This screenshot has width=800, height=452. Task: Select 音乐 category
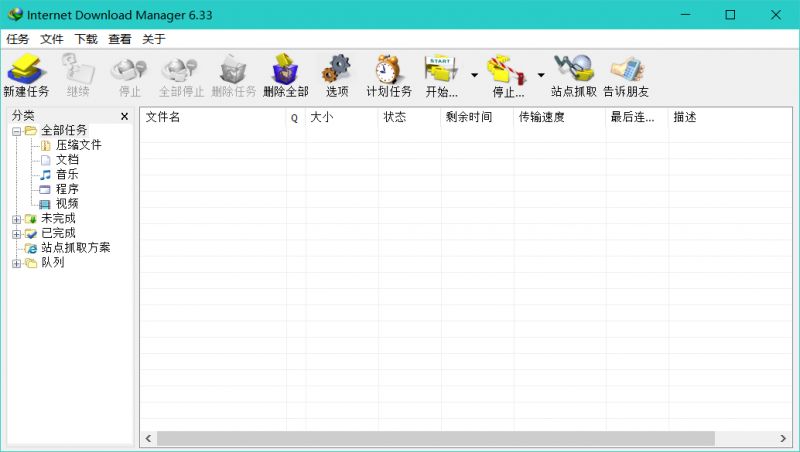[x=67, y=174]
